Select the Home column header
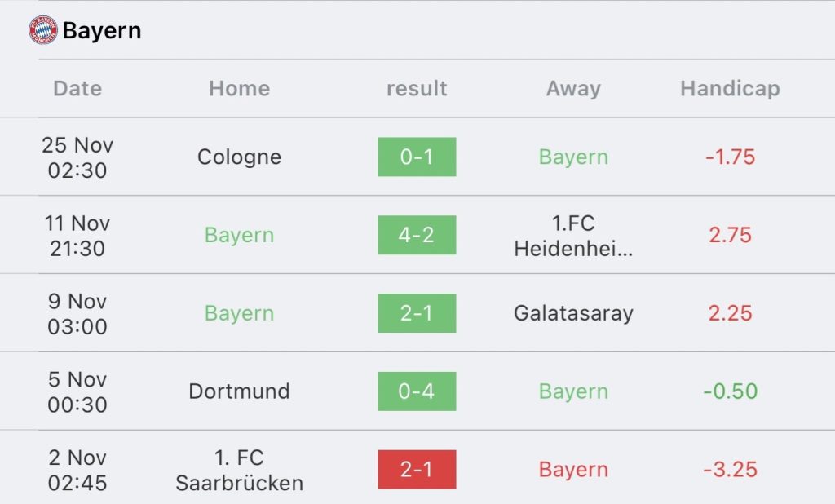 239,88
